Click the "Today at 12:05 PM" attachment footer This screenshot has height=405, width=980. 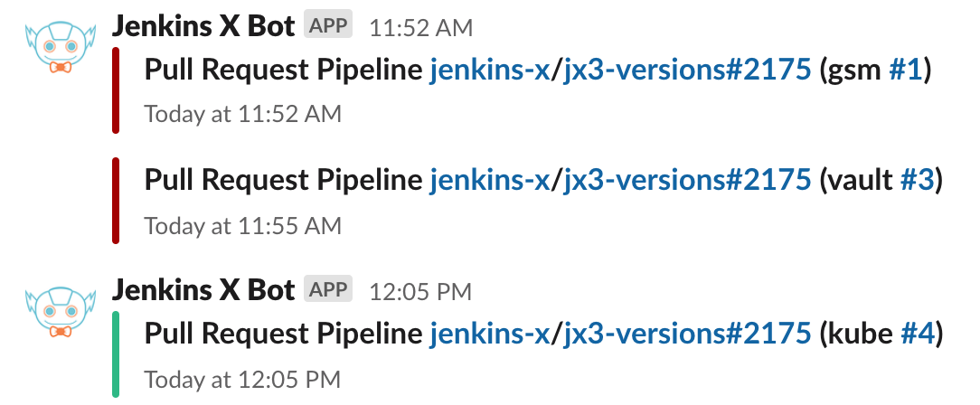(242, 380)
